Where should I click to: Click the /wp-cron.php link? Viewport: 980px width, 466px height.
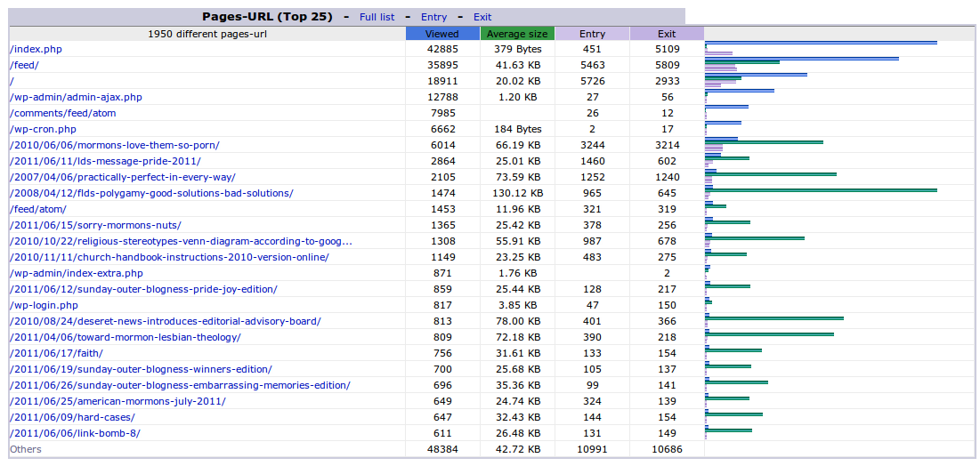click(x=43, y=129)
